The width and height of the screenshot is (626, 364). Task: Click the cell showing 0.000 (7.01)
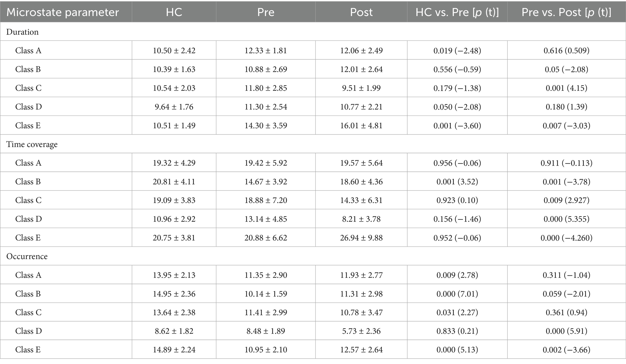457,294
